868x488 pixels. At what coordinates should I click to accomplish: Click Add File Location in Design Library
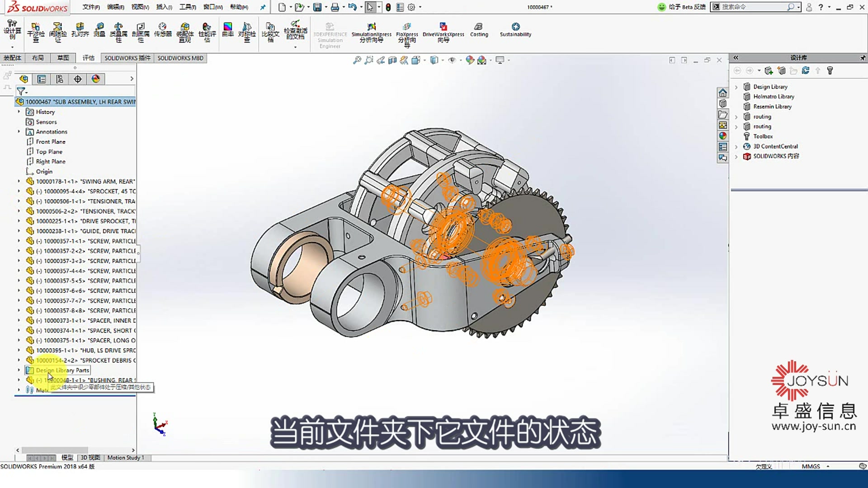point(769,70)
